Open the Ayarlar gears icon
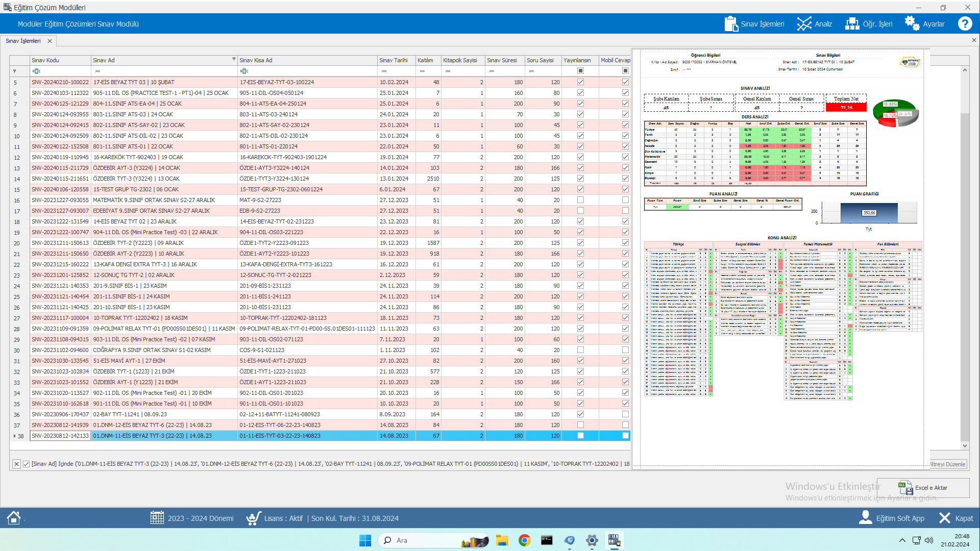 pyautogui.click(x=912, y=23)
